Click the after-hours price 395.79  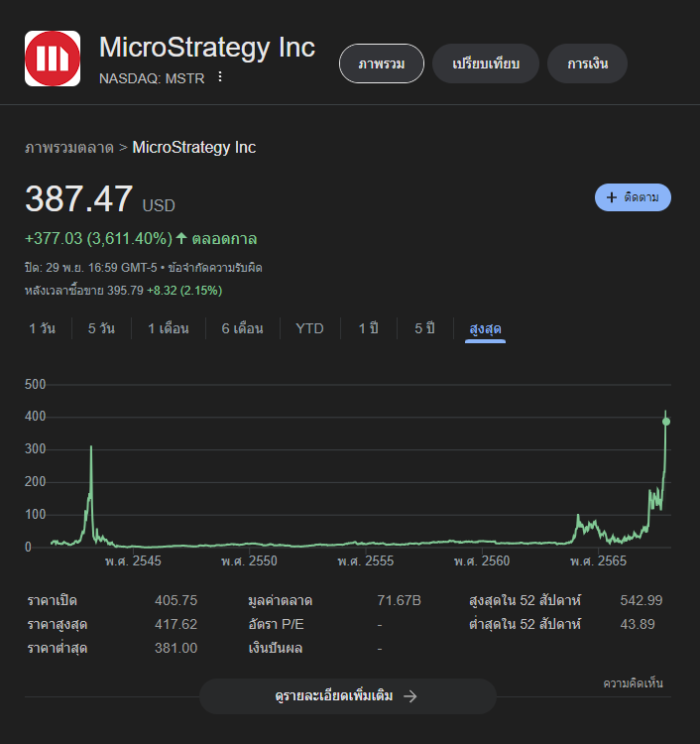click(125, 291)
